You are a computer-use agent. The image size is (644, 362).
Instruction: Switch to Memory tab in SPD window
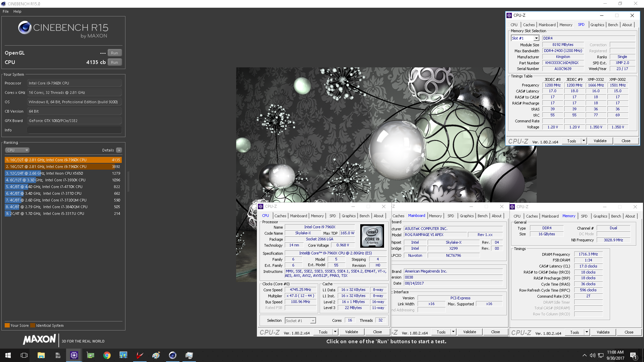click(566, 25)
